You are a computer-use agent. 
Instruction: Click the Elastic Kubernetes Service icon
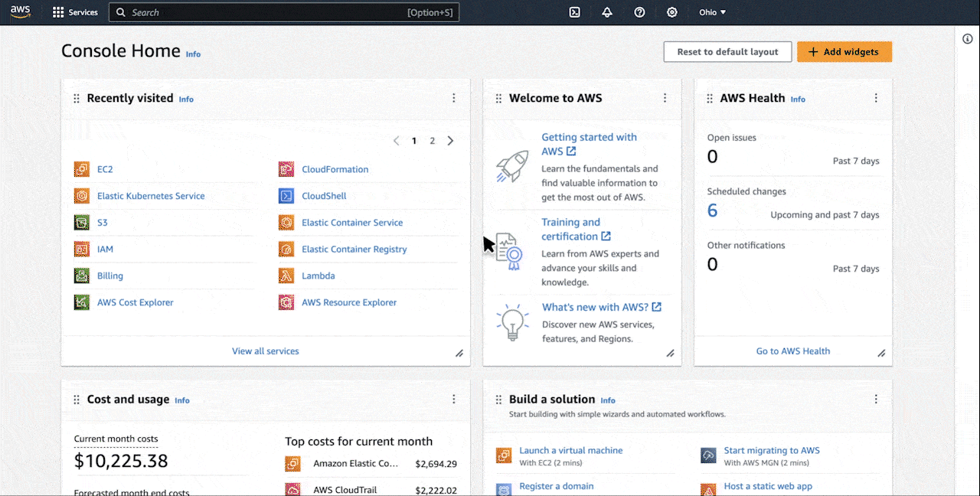82,196
